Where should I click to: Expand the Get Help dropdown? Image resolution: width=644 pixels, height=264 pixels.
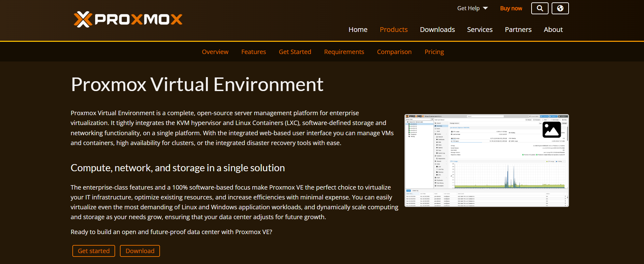[x=472, y=8]
